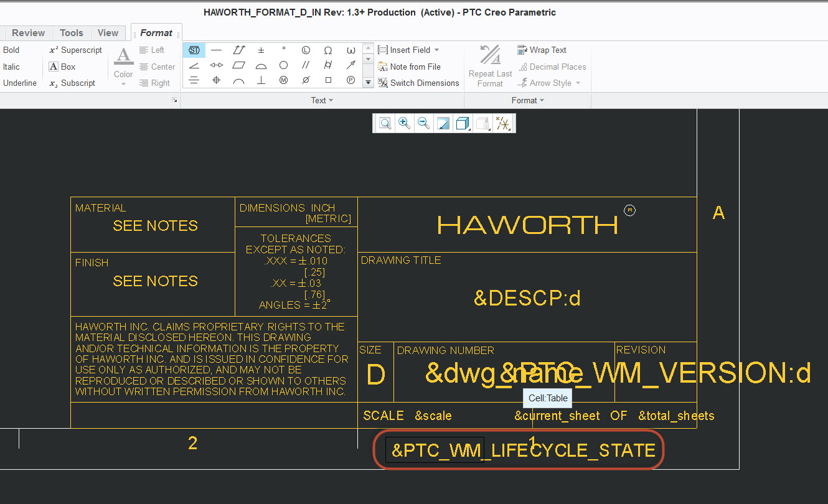Move the symbol gallery down one row

pos(368,60)
